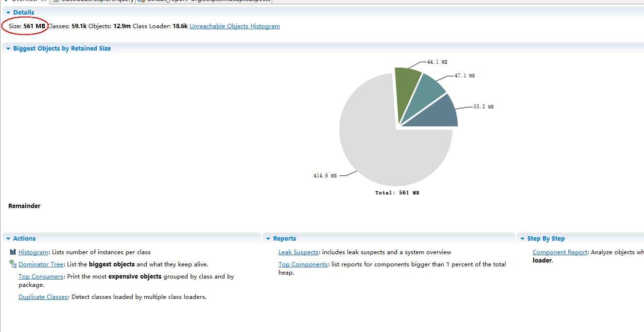
Task: Click the Dominator Tree icon
Action: point(13,264)
